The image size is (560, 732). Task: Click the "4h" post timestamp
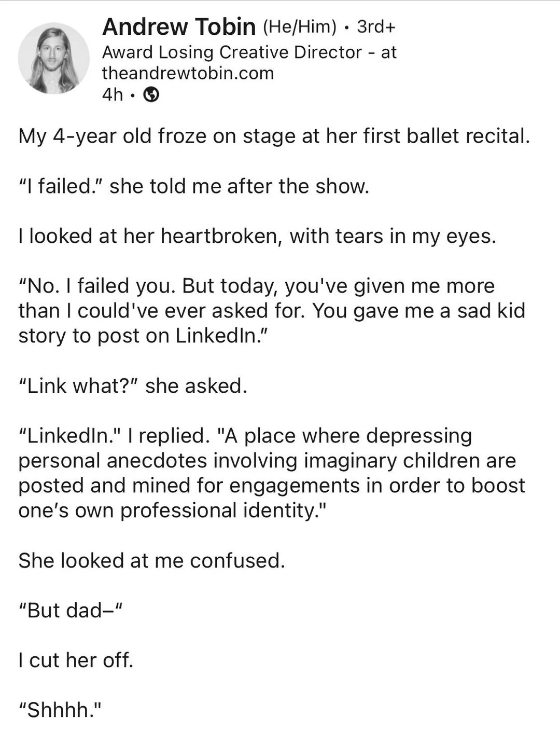coord(112,95)
